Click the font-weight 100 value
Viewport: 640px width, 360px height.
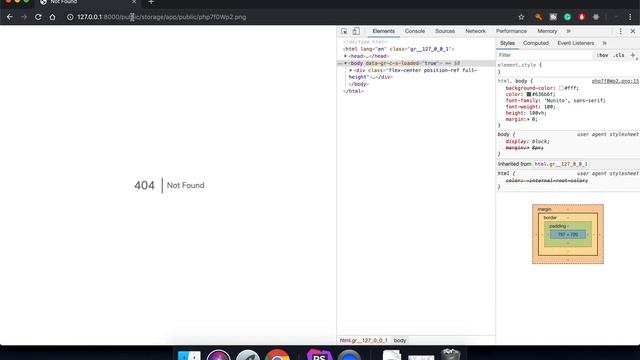(x=549, y=107)
